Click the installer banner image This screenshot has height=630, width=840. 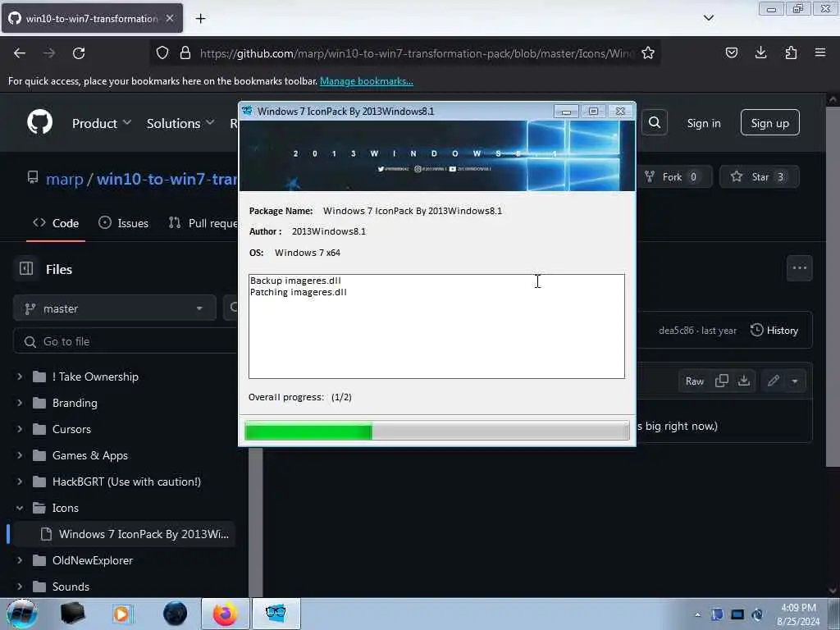436,155
